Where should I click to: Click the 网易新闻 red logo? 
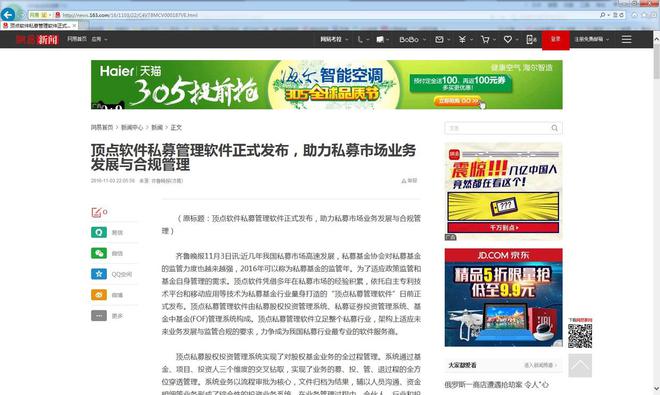(37, 40)
